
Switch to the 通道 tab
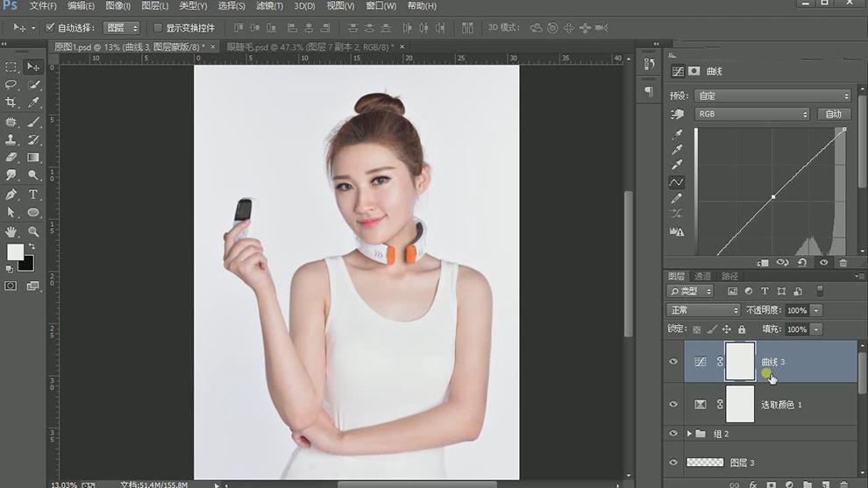point(702,276)
